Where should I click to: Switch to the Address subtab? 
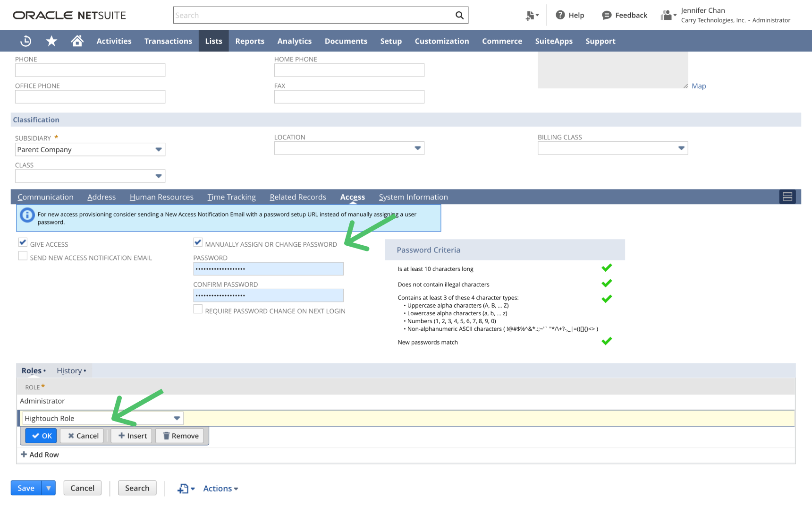click(101, 197)
